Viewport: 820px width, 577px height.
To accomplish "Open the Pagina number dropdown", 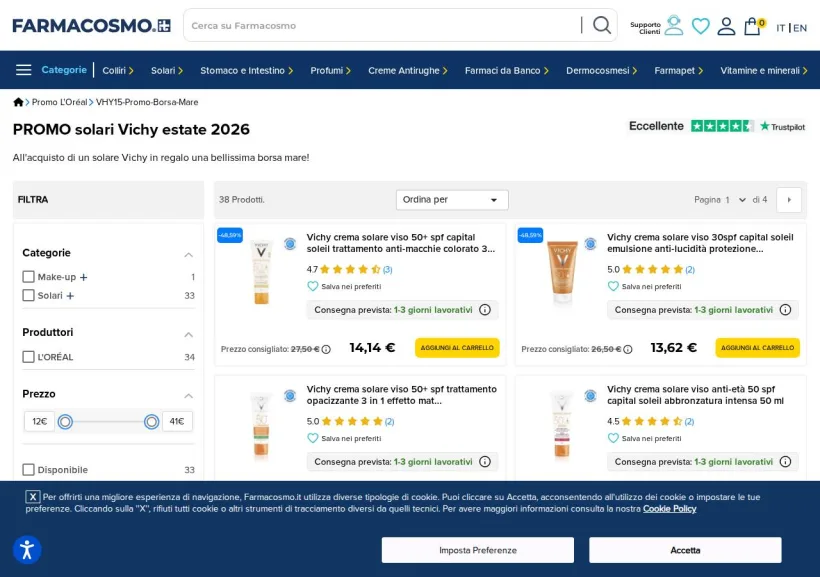I will 735,200.
